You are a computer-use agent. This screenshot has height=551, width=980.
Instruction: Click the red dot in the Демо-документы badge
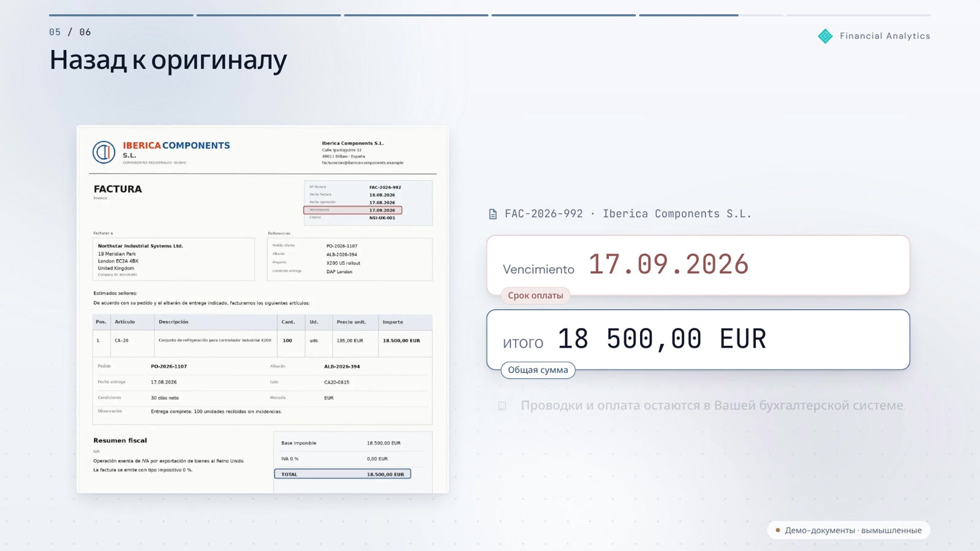click(x=778, y=530)
